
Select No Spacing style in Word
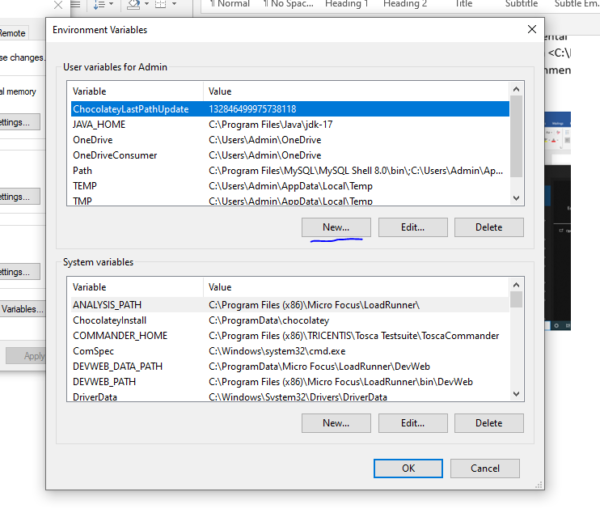289,4
